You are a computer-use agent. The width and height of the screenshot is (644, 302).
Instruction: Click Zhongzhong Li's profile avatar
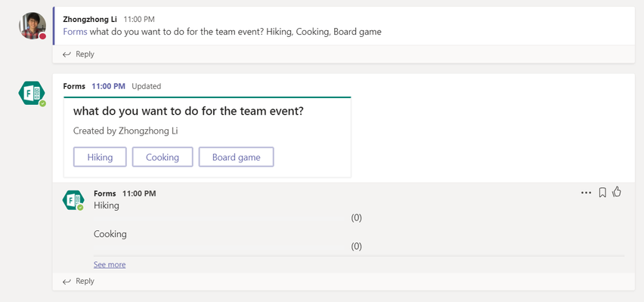pyautogui.click(x=32, y=26)
